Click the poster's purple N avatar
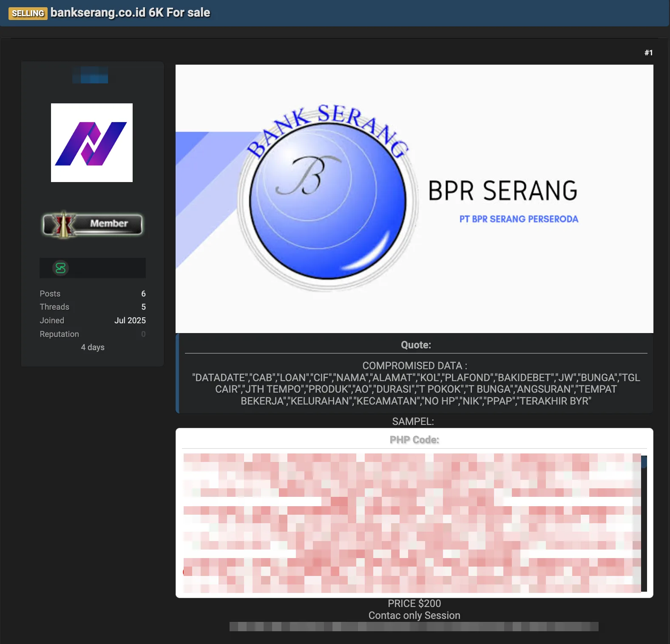 tap(92, 142)
